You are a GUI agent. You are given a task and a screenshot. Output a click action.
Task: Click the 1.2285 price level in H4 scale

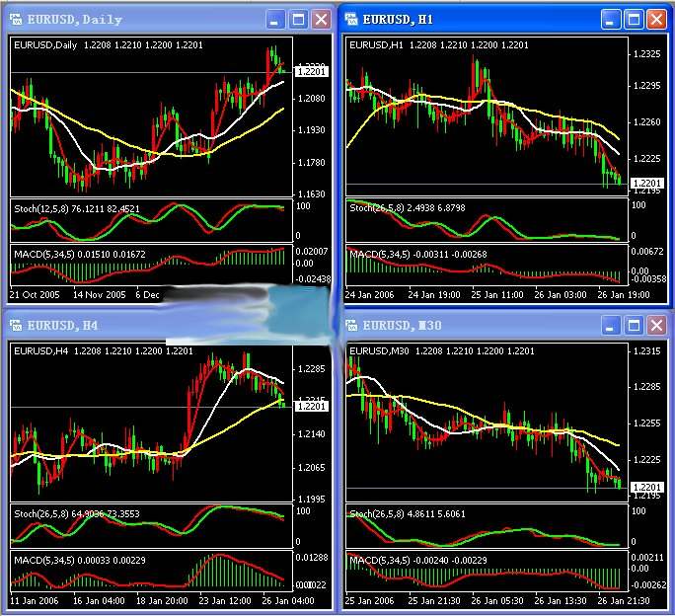311,369
